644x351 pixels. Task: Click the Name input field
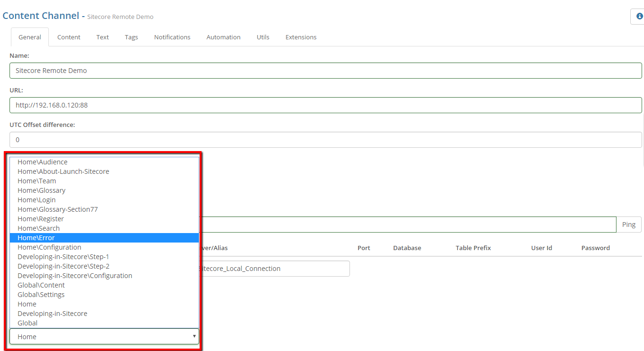coord(326,71)
